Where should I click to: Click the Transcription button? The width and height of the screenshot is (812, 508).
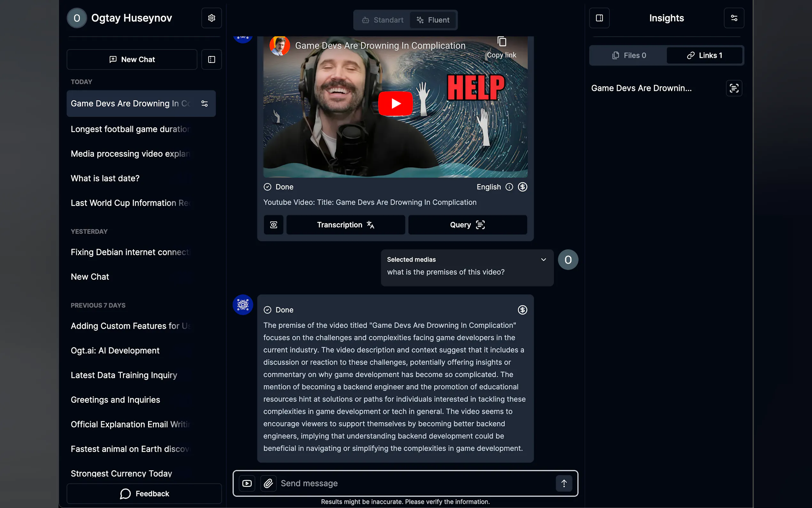pyautogui.click(x=345, y=225)
